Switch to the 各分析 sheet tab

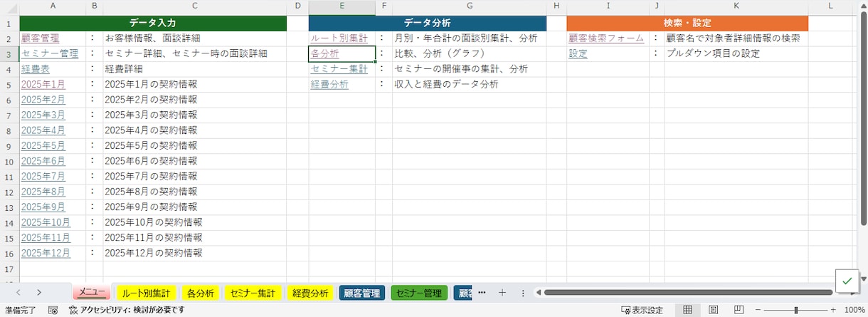pos(201,293)
